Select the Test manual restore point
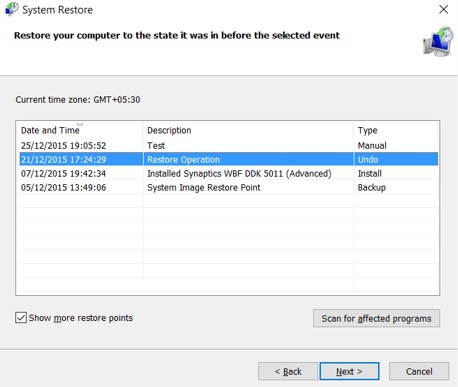458x387 pixels. (x=229, y=146)
